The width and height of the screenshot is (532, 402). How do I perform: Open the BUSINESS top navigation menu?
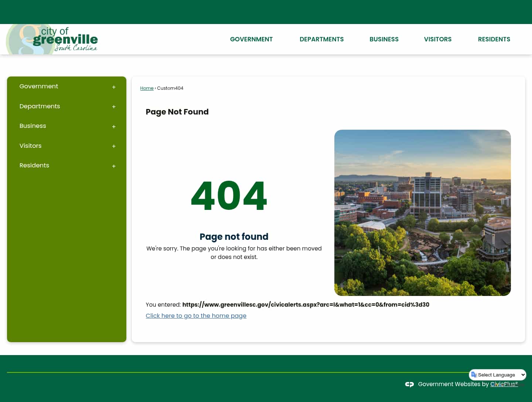tap(384, 39)
